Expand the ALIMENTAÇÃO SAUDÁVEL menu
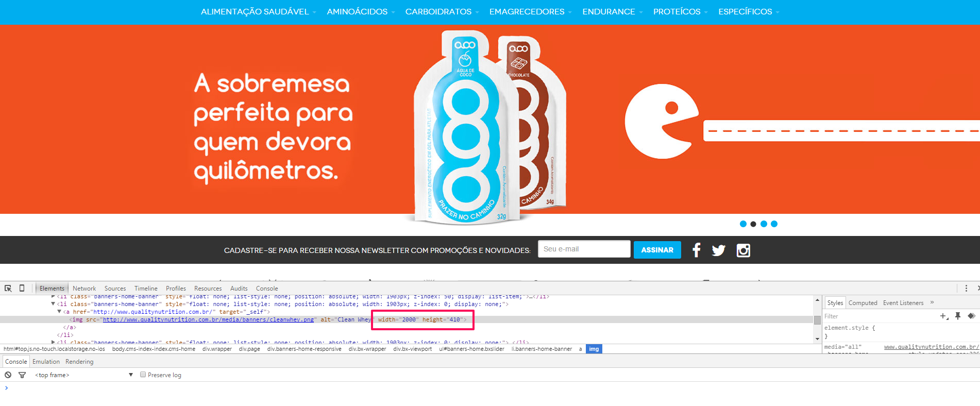Screen dimensions: 980x406 tap(259, 11)
